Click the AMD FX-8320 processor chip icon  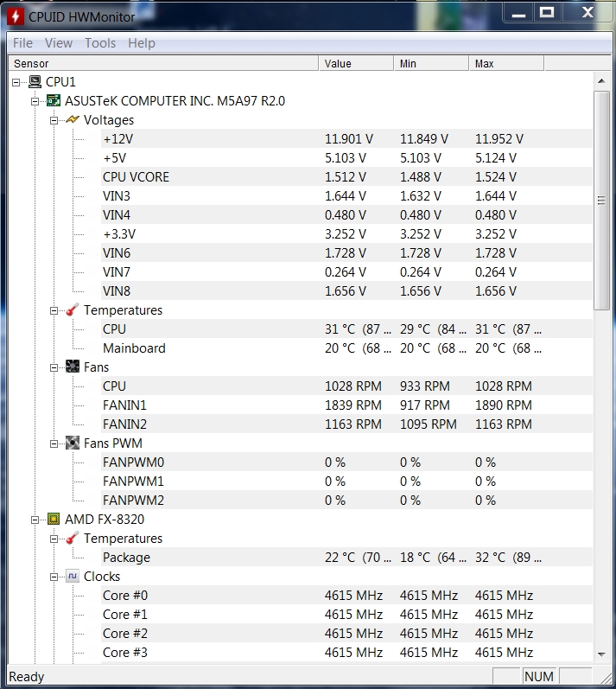(x=54, y=519)
